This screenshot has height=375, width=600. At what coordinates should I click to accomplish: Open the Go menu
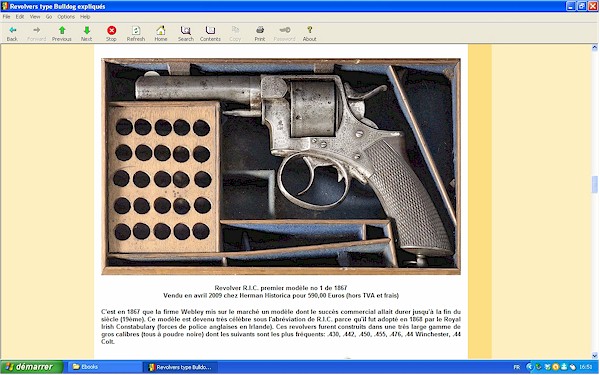49,17
